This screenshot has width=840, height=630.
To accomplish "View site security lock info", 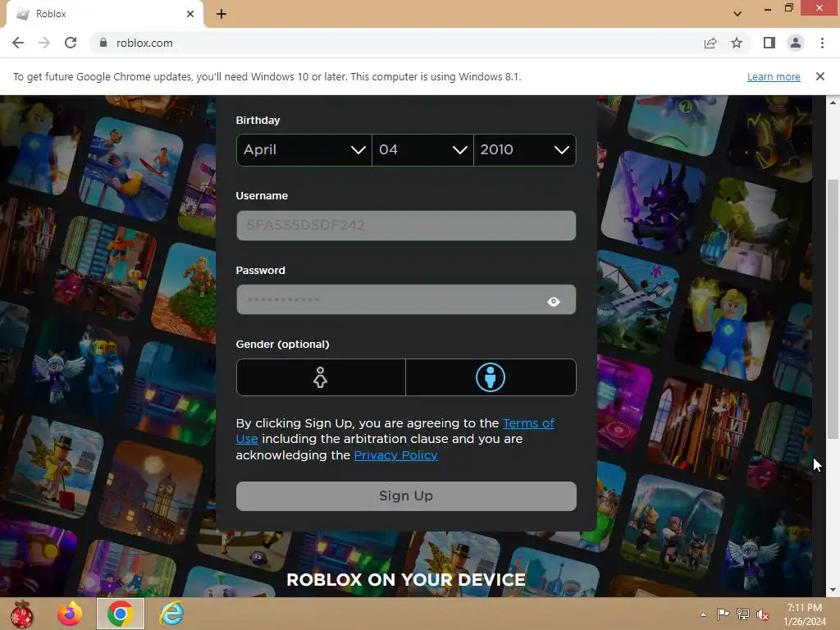I will (103, 43).
